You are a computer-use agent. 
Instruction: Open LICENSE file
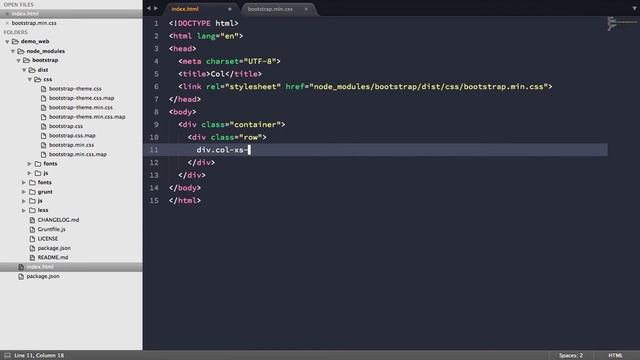point(48,239)
